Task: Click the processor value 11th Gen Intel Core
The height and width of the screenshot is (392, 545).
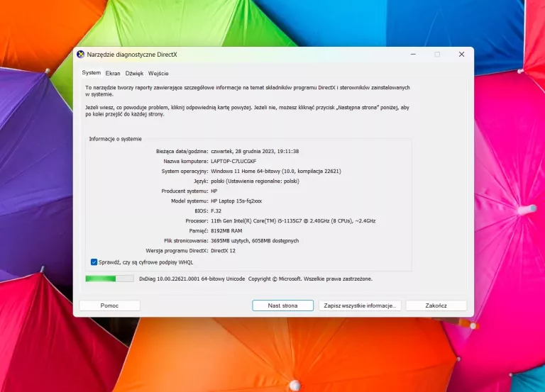Action: 293,221
